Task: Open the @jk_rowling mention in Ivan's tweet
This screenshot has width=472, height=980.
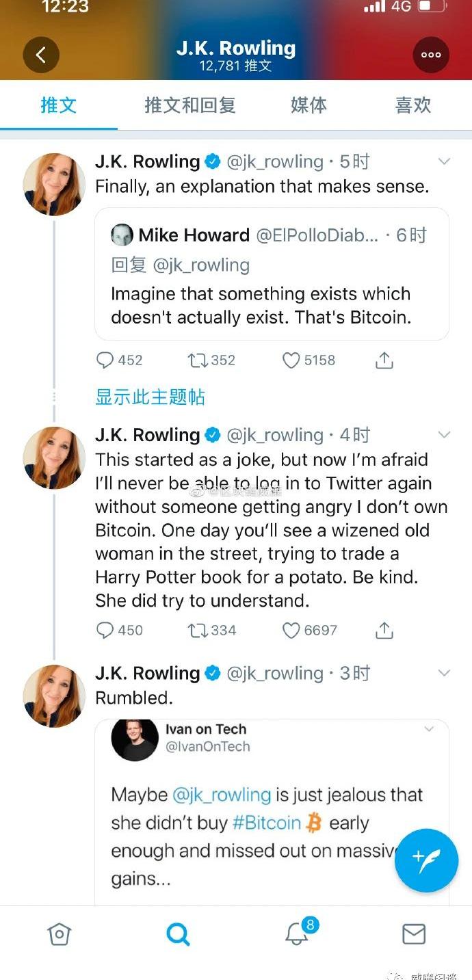Action: 222,795
